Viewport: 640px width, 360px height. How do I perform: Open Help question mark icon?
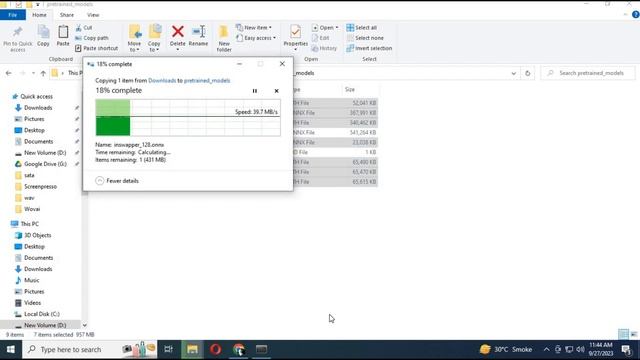click(636, 15)
